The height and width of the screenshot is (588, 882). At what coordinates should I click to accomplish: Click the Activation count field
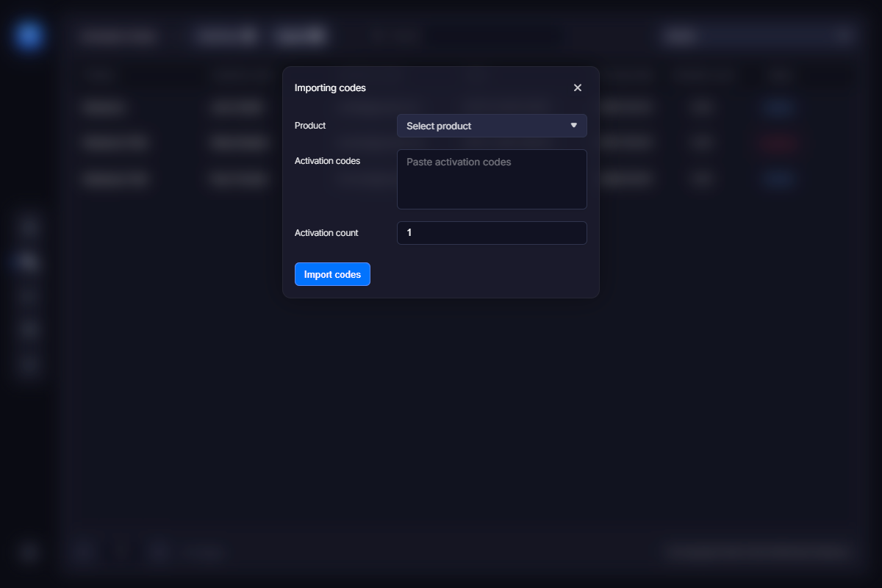492,233
